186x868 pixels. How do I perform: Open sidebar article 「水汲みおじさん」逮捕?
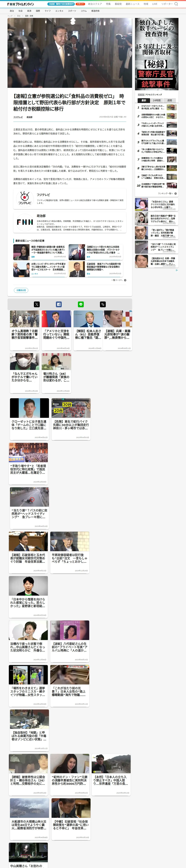[x=157, y=205]
